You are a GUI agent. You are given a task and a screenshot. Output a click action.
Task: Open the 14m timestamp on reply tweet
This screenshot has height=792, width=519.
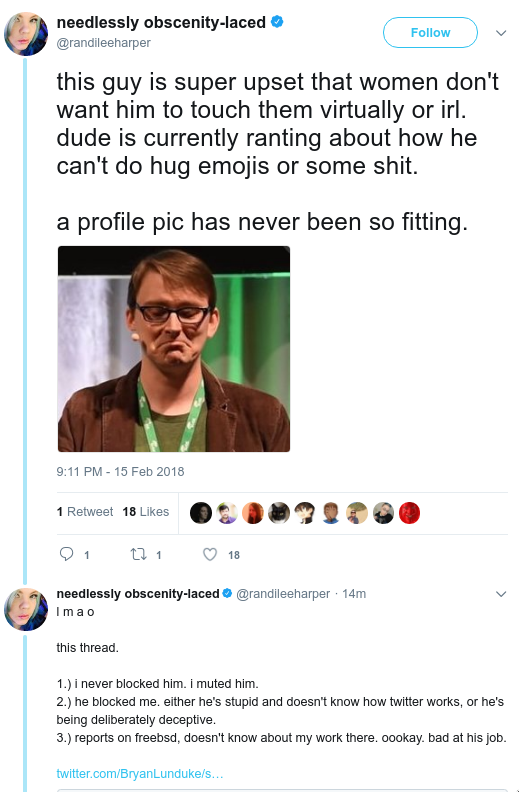(x=354, y=594)
